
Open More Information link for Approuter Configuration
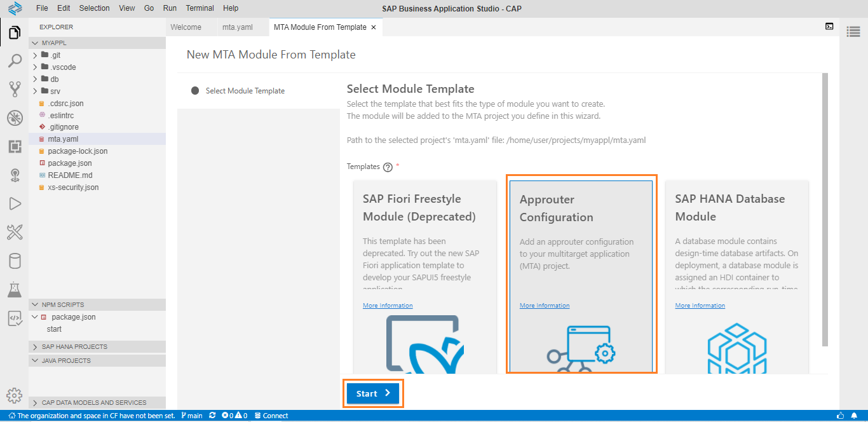coord(545,306)
